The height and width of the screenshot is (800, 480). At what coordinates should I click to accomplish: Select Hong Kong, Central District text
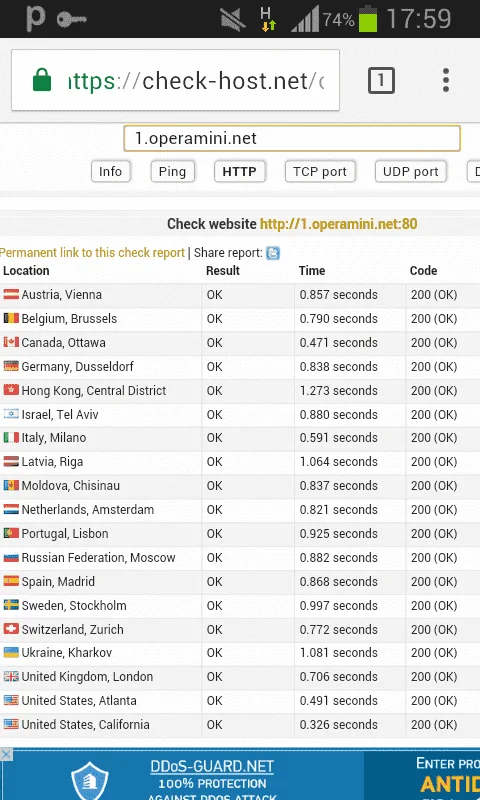[x=94, y=390]
